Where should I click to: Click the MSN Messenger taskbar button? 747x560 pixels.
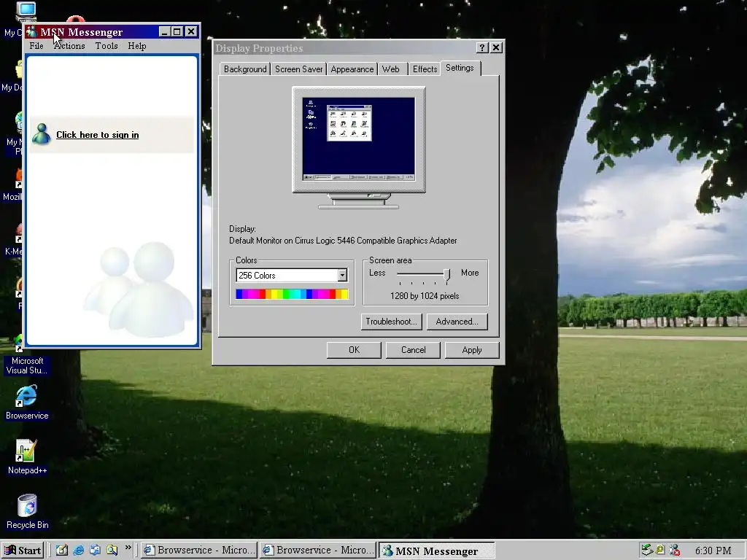[x=437, y=551]
